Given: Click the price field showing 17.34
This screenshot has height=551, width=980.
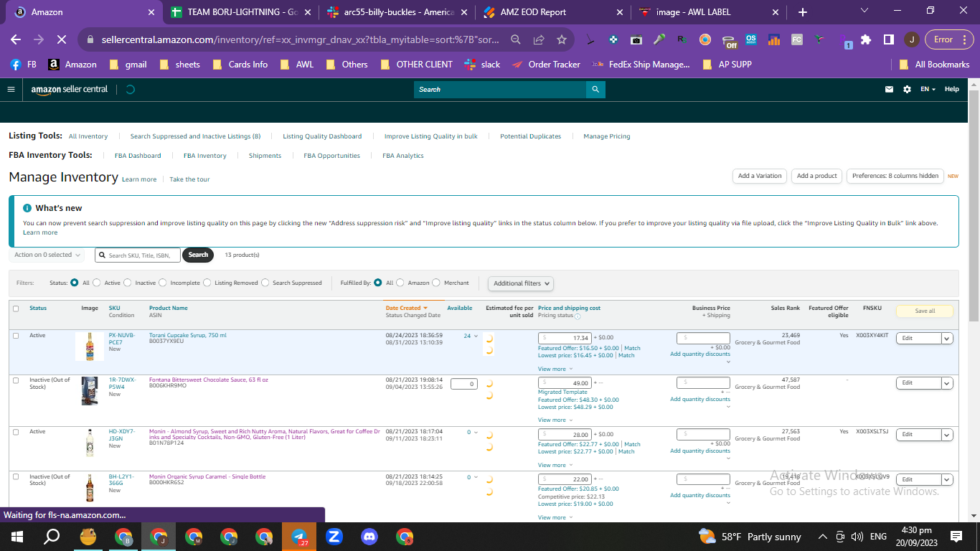Looking at the screenshot, I should [x=565, y=338].
